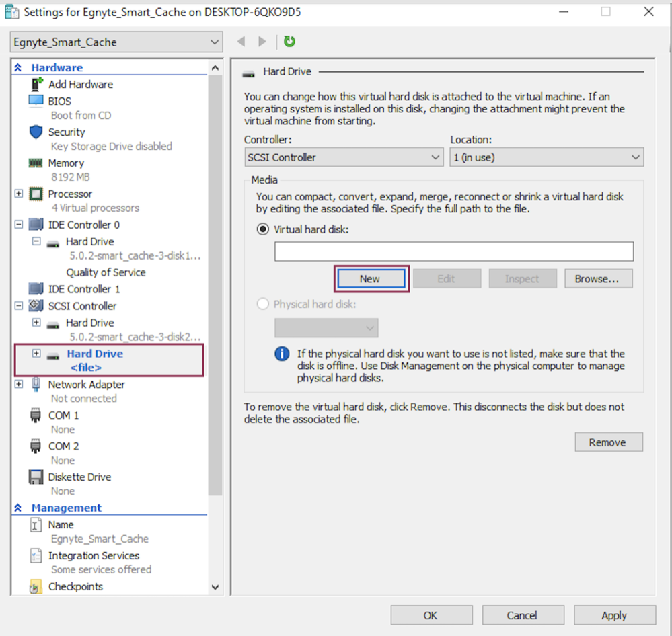Click the Network Adapter icon
The height and width of the screenshot is (636, 672).
pyautogui.click(x=36, y=384)
